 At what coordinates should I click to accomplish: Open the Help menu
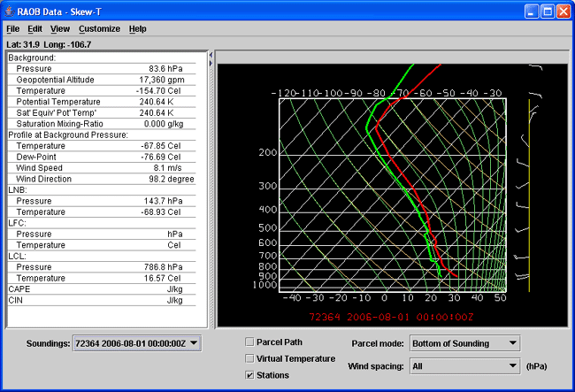[x=137, y=28]
